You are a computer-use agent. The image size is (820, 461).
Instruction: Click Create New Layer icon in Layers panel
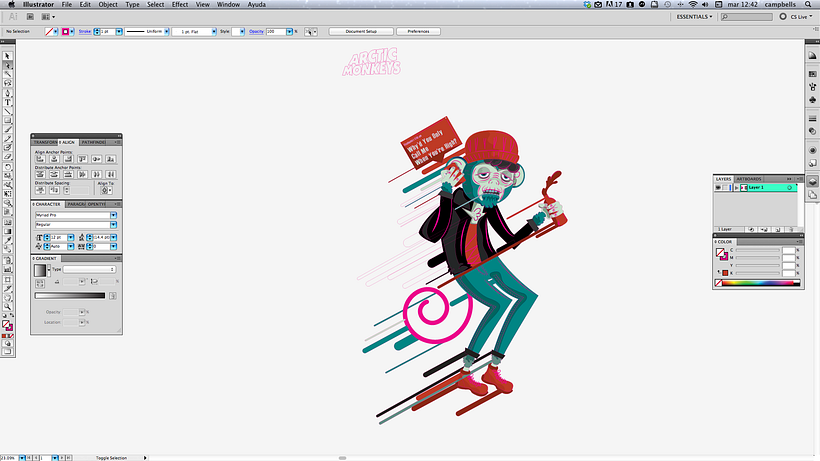pyautogui.click(x=778, y=229)
